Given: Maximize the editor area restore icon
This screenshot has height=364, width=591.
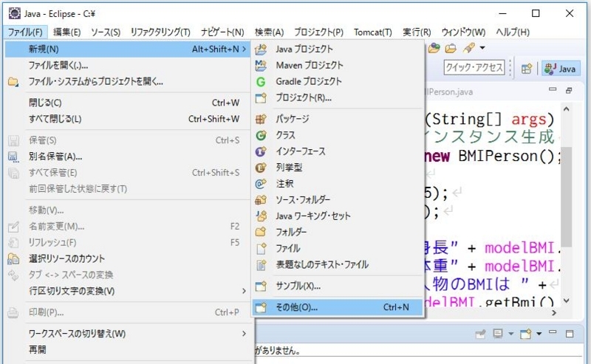Looking at the screenshot, I should tap(569, 90).
